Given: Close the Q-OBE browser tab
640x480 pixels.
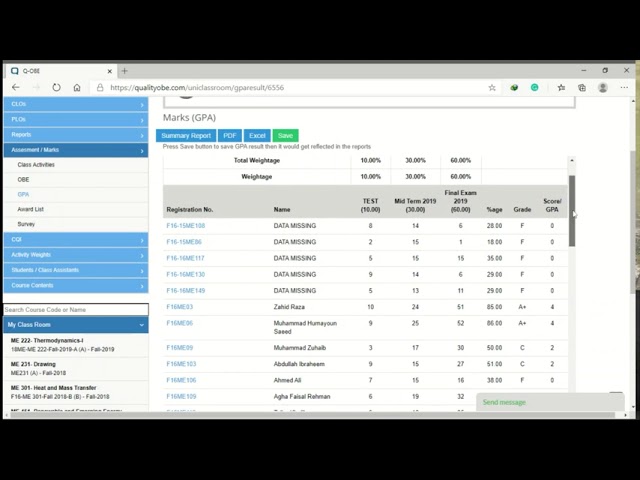Looking at the screenshot, I should coord(109,71).
